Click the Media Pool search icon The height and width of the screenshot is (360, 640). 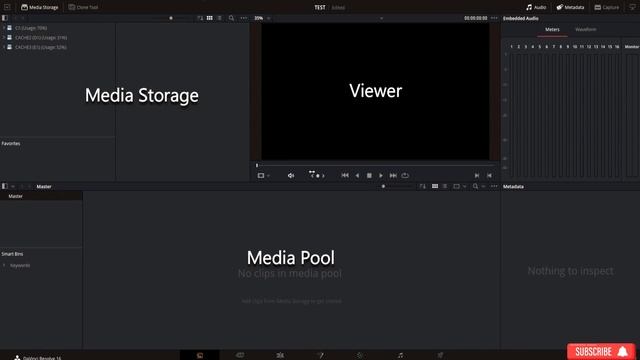point(475,187)
